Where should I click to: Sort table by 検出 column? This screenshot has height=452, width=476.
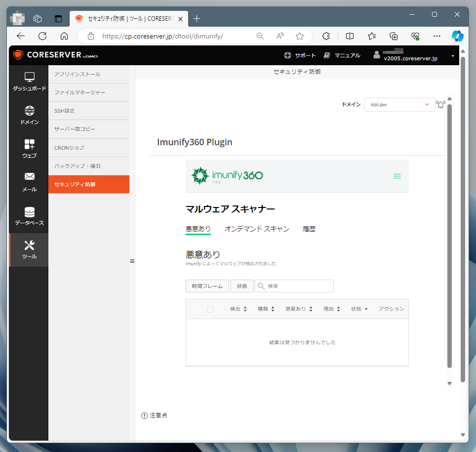238,309
